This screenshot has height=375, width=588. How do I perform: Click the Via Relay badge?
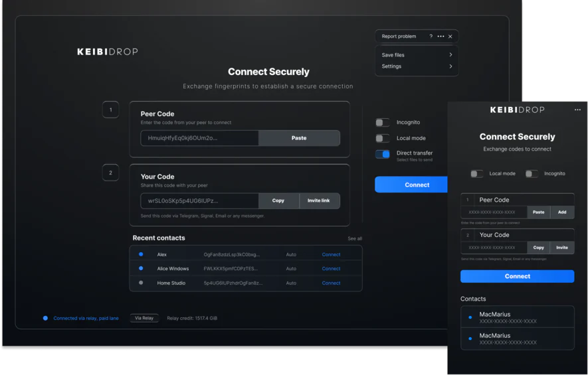(144, 318)
